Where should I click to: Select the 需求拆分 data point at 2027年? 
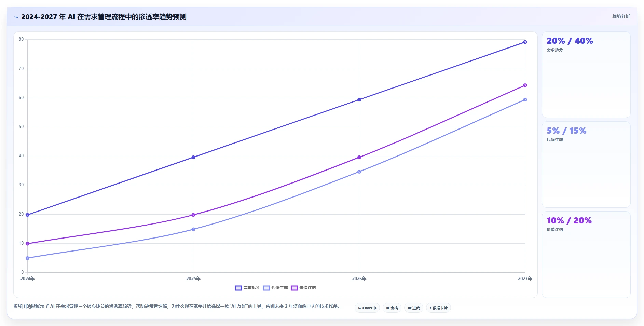(x=525, y=42)
